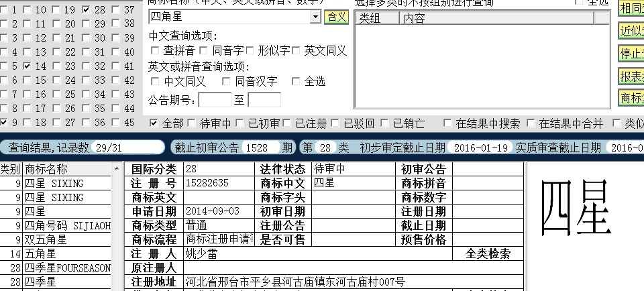The width and height of the screenshot is (644, 291).
Task: Enable 在结果中搜索 checkbox
Action: point(447,123)
